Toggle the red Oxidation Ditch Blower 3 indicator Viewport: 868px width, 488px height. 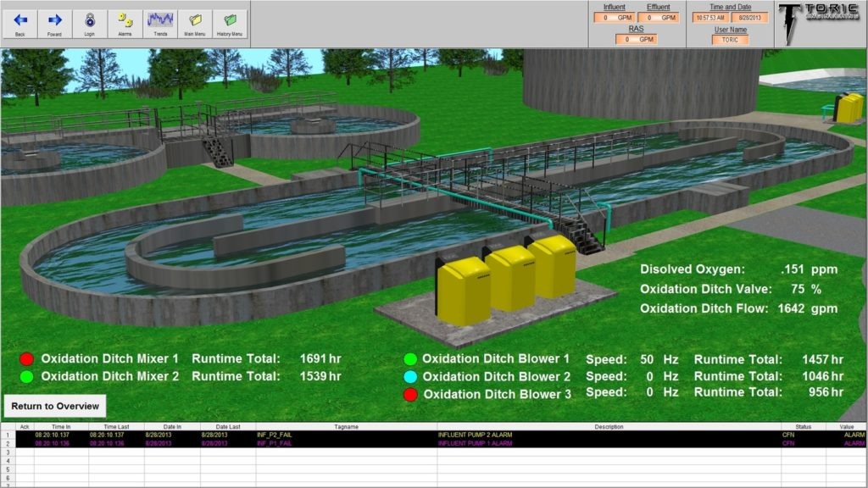coord(410,395)
